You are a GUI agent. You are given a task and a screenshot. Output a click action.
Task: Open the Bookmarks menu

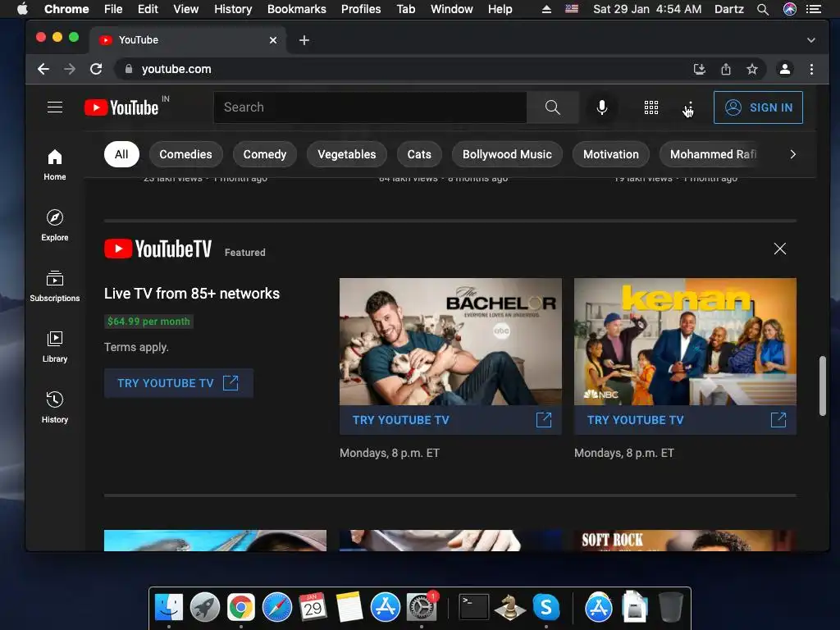tap(296, 9)
